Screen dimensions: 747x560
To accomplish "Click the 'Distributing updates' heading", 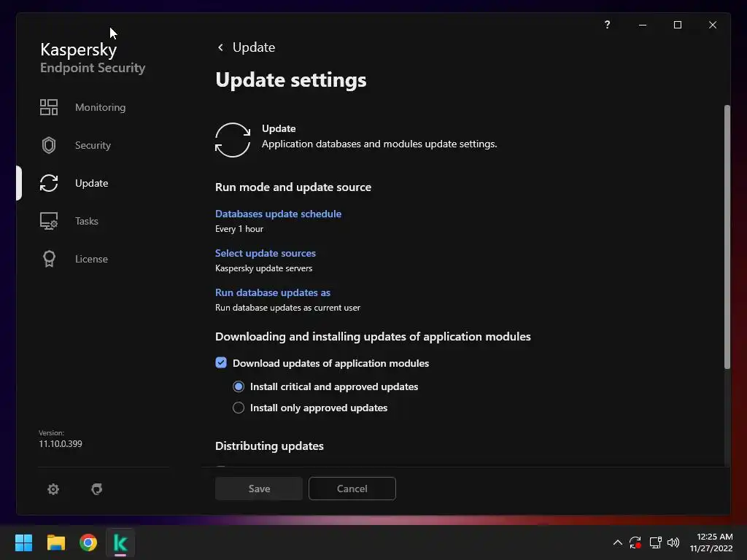I will click(269, 446).
